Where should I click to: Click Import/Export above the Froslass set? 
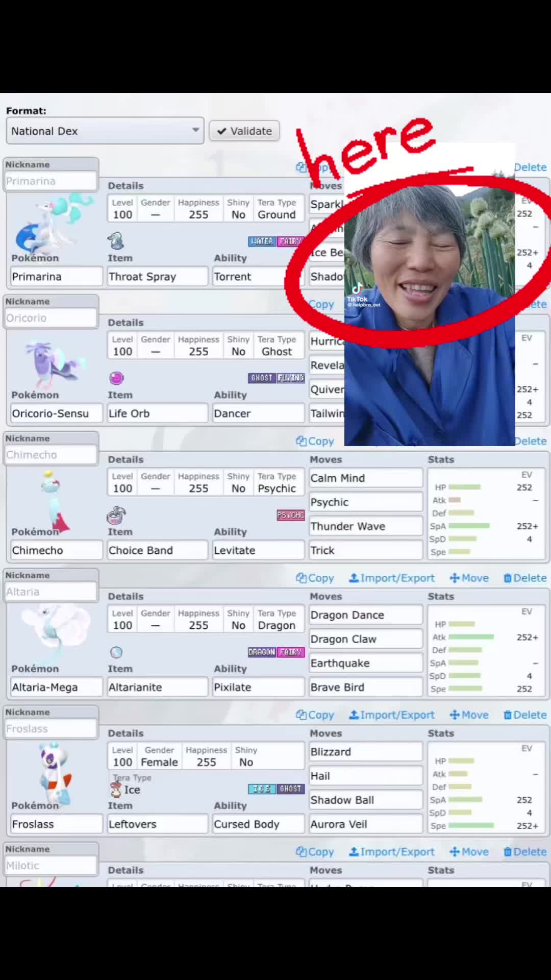(x=392, y=715)
